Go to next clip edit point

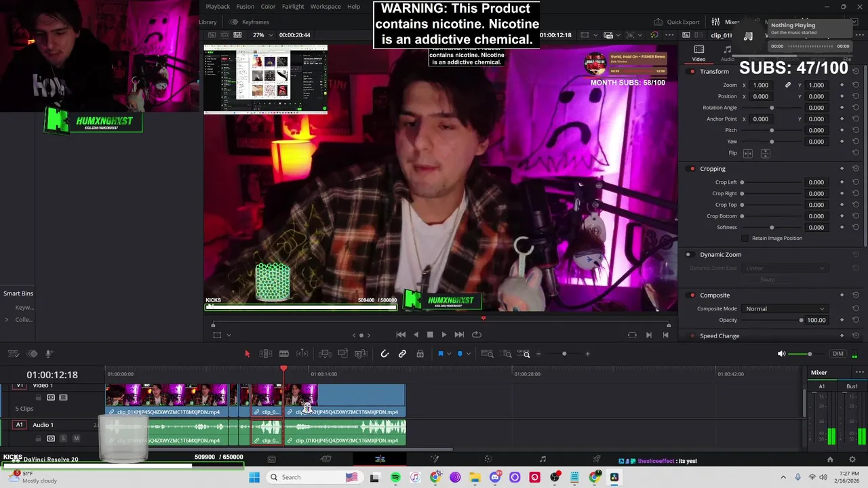click(648, 335)
